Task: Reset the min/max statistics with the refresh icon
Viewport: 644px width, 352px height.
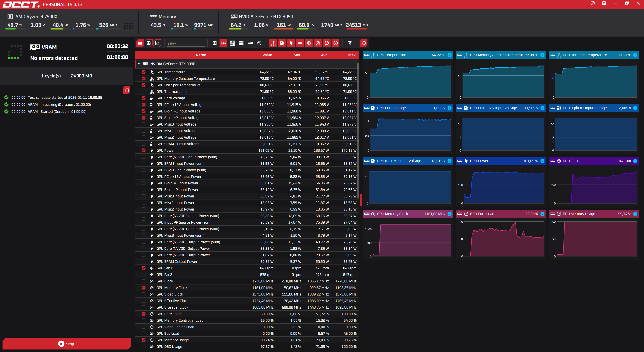Action: [363, 43]
